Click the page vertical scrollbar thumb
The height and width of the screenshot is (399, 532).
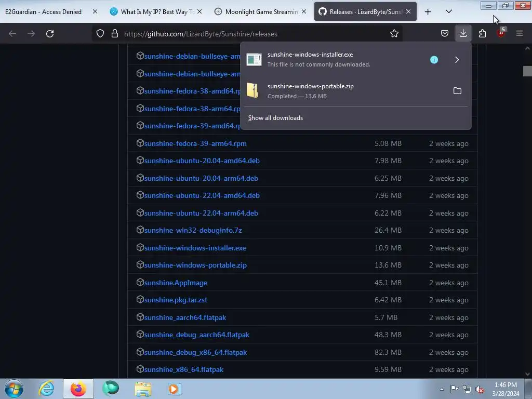coord(528,71)
